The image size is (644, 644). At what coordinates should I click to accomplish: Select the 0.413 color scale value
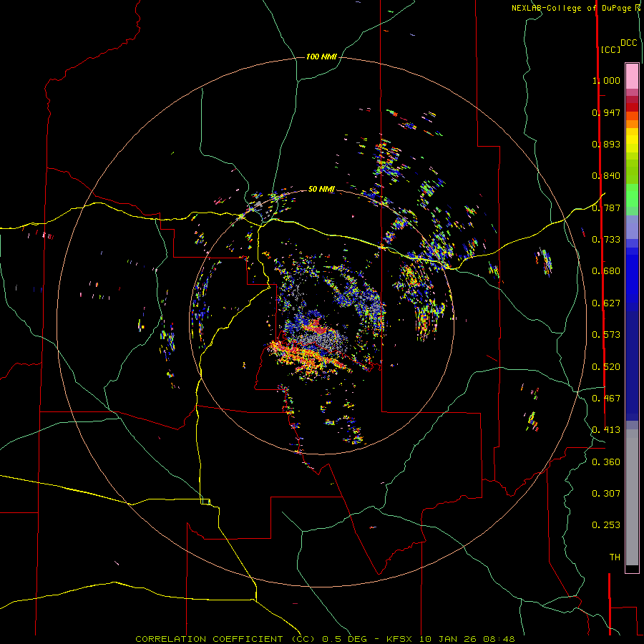point(606,430)
